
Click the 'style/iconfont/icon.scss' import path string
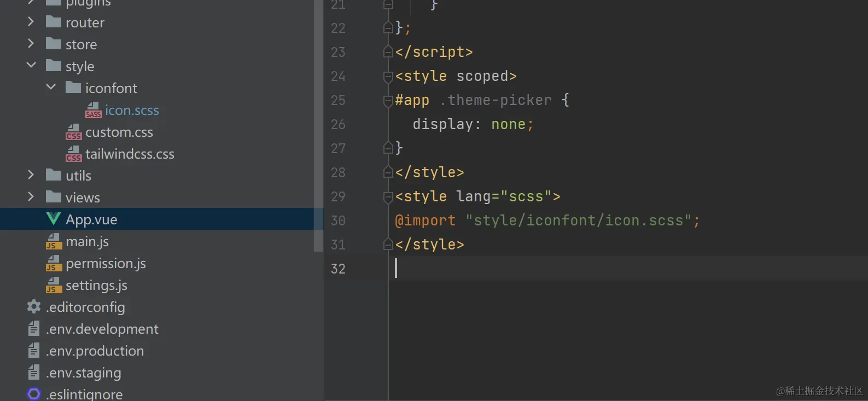579,220
